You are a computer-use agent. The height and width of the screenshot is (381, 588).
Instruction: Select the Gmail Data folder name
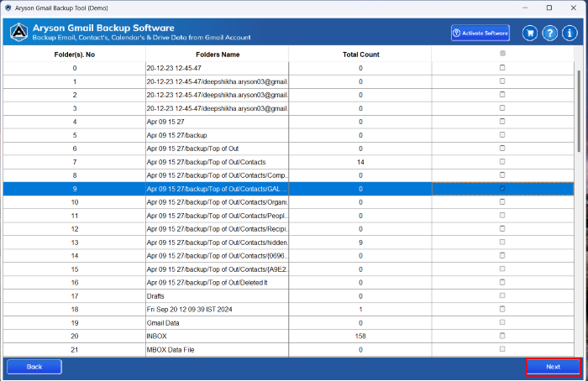click(163, 323)
